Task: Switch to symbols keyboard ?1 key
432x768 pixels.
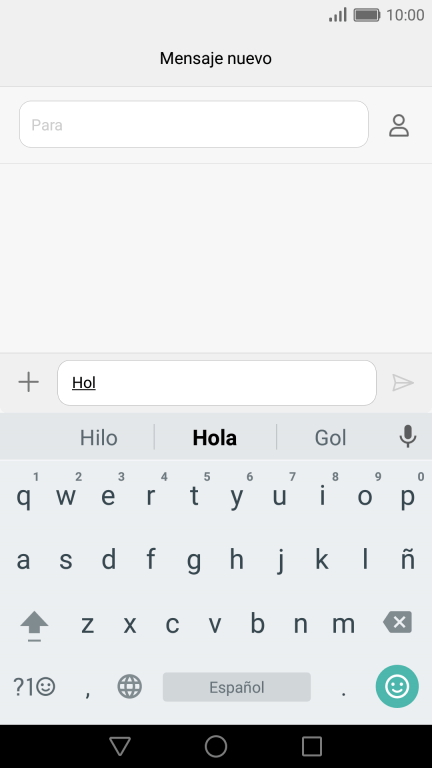Action: (x=34, y=687)
